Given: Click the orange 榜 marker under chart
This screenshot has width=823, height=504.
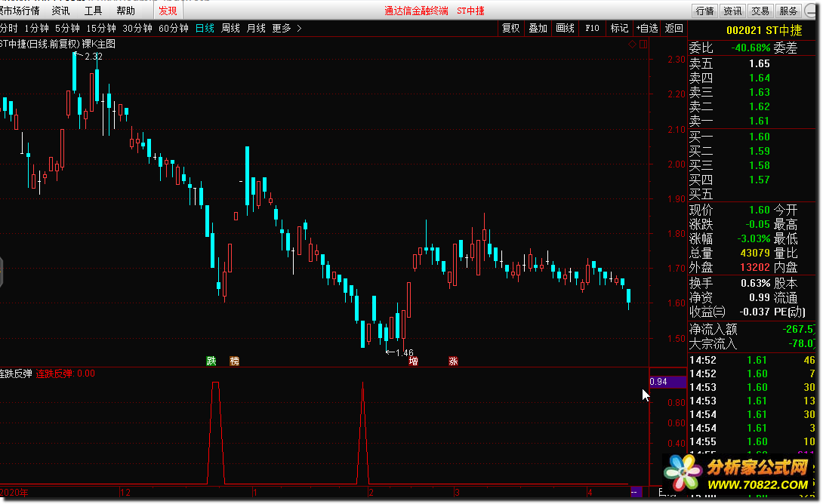Looking at the screenshot, I should [x=234, y=361].
